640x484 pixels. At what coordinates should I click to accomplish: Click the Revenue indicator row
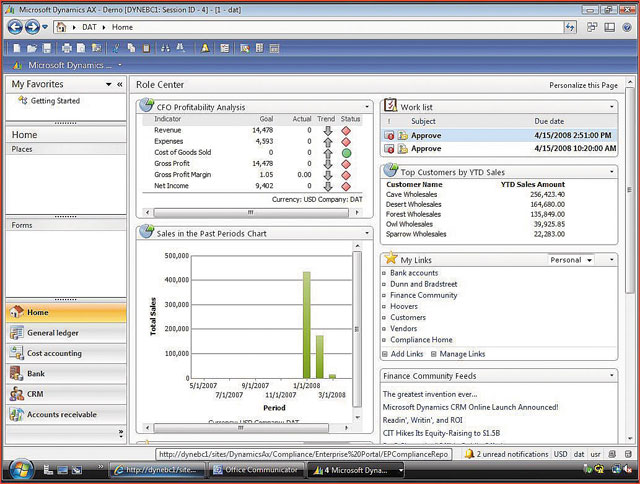pyautogui.click(x=252, y=130)
